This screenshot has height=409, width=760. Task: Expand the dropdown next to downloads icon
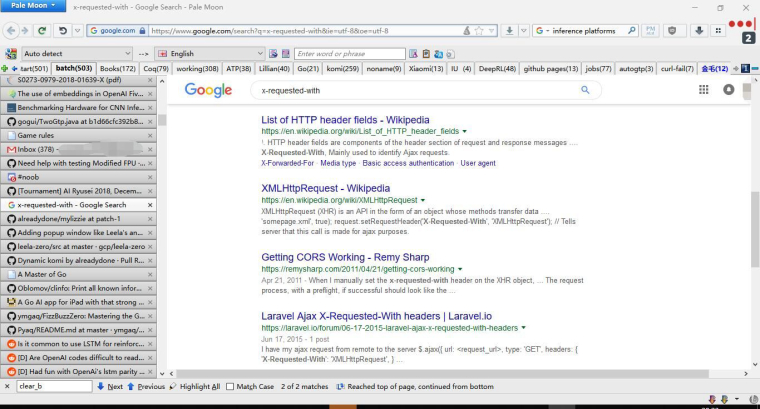[523, 31]
